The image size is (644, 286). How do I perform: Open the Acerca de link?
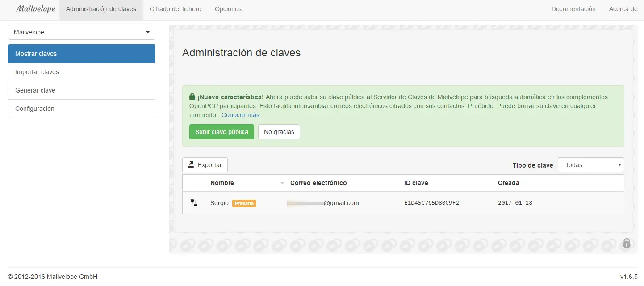click(x=623, y=9)
